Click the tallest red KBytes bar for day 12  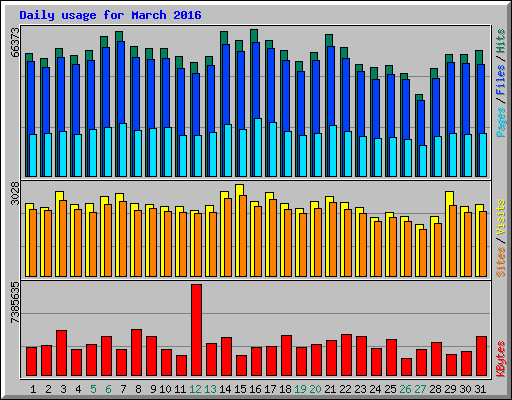196,330
